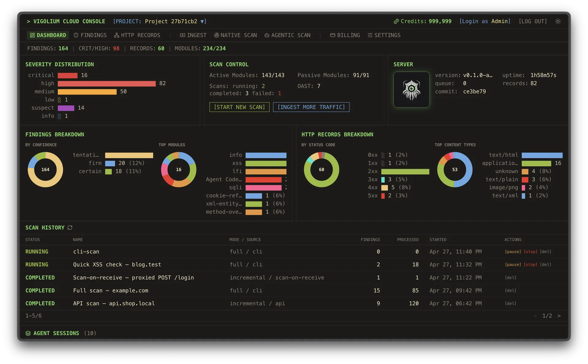
Task: Click the firm confidence blue bar
Action: [110, 163]
